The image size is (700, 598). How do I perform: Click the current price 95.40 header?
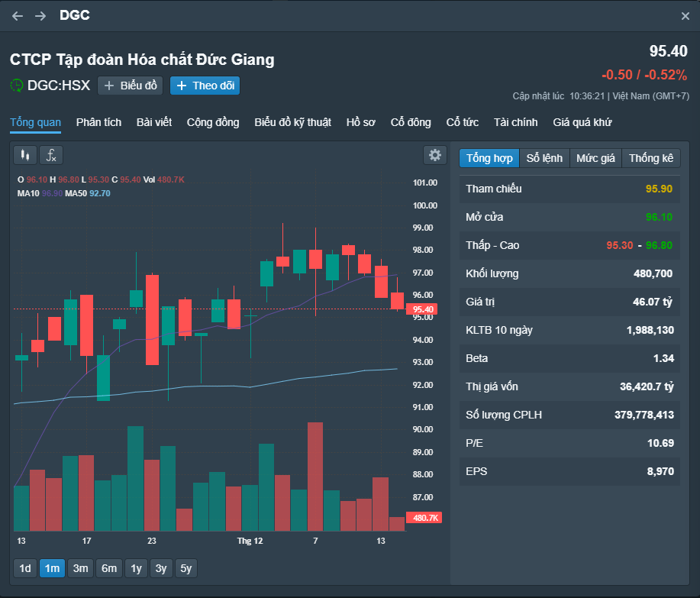tap(668, 51)
